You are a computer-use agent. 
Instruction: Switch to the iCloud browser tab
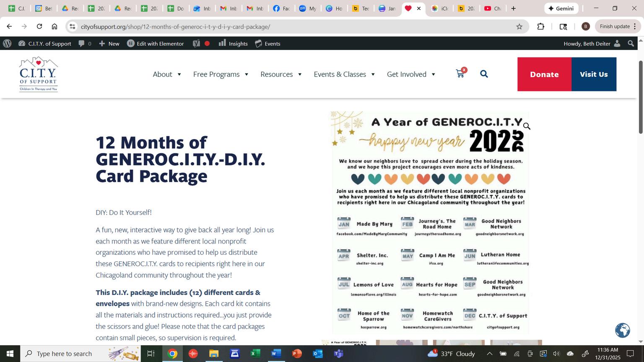click(x=440, y=8)
